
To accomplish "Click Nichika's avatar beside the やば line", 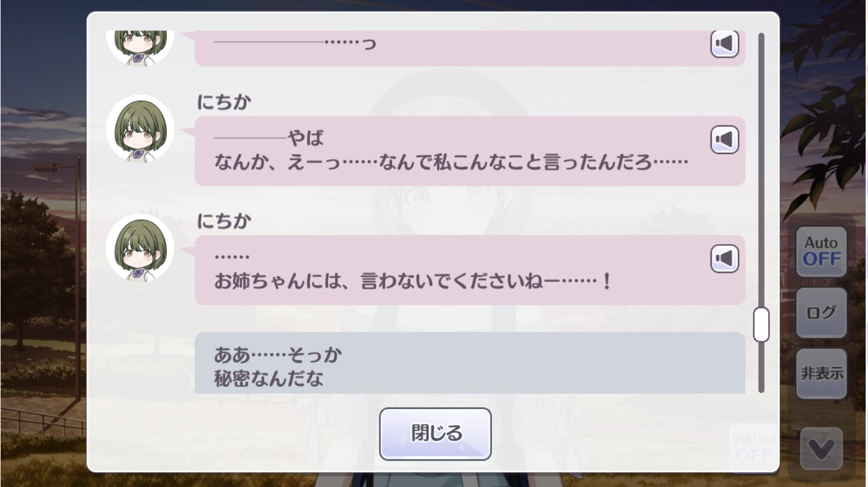I will point(140,129).
